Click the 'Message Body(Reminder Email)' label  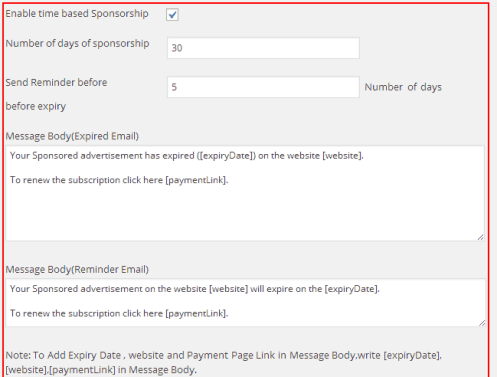click(77, 269)
